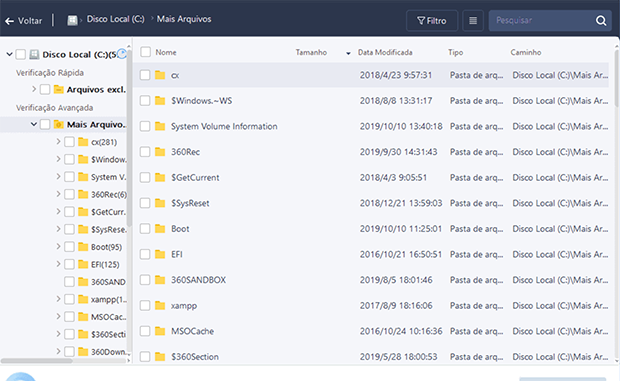Open the list view mode icon
The width and height of the screenshot is (620, 381).
click(x=473, y=21)
